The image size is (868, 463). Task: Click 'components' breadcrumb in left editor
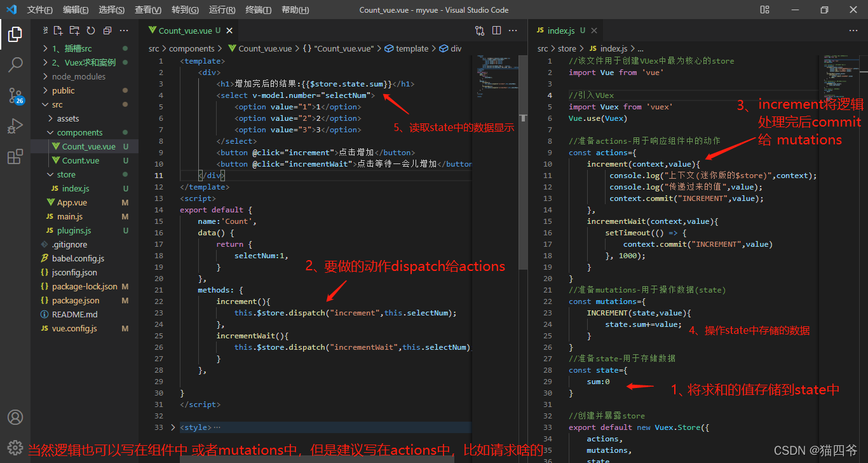192,48
